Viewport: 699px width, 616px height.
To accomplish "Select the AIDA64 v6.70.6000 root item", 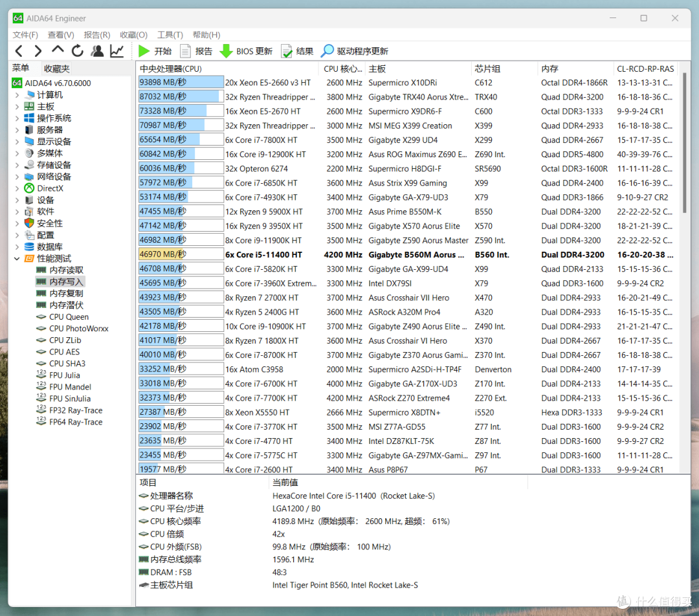I will (51, 83).
